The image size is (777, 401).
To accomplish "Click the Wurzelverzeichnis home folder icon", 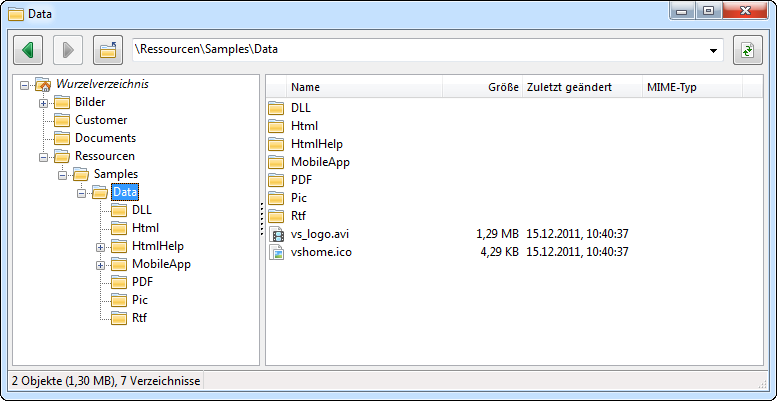I will [x=42, y=84].
